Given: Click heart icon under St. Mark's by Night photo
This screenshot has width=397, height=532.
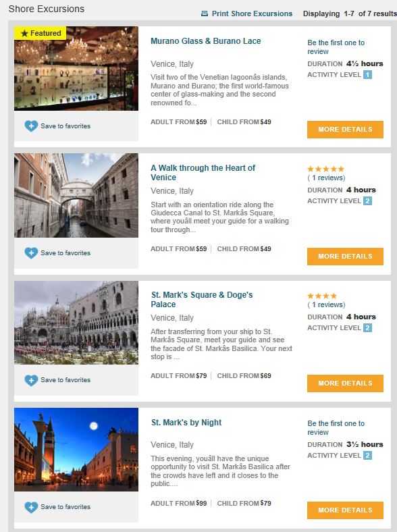Looking at the screenshot, I should click(x=31, y=507).
